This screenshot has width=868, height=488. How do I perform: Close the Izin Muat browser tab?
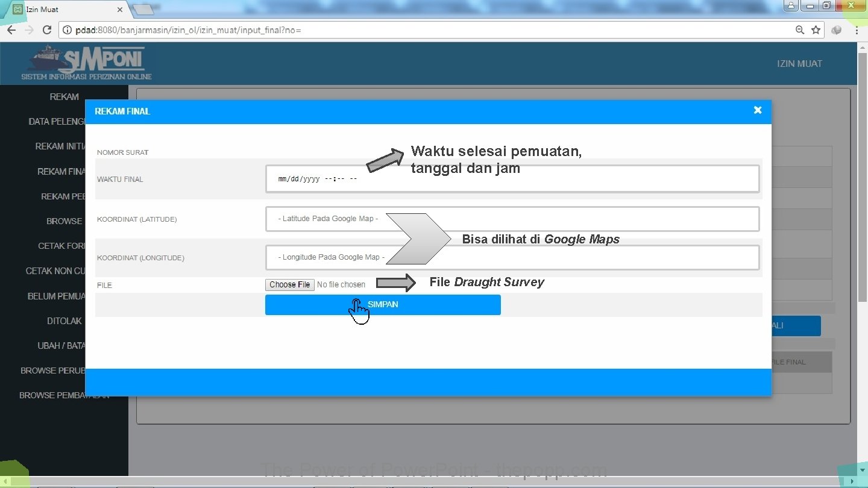pyautogui.click(x=119, y=10)
